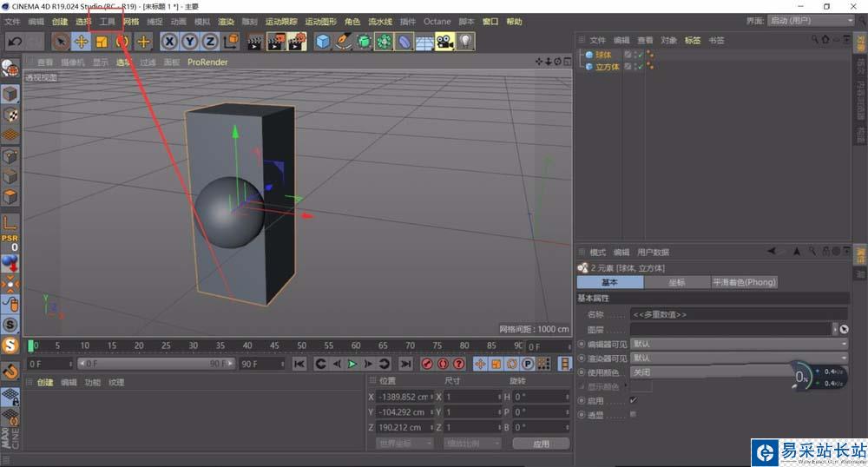This screenshot has height=467, width=868.
Task: Add a cube primitive object
Action: [x=323, y=41]
